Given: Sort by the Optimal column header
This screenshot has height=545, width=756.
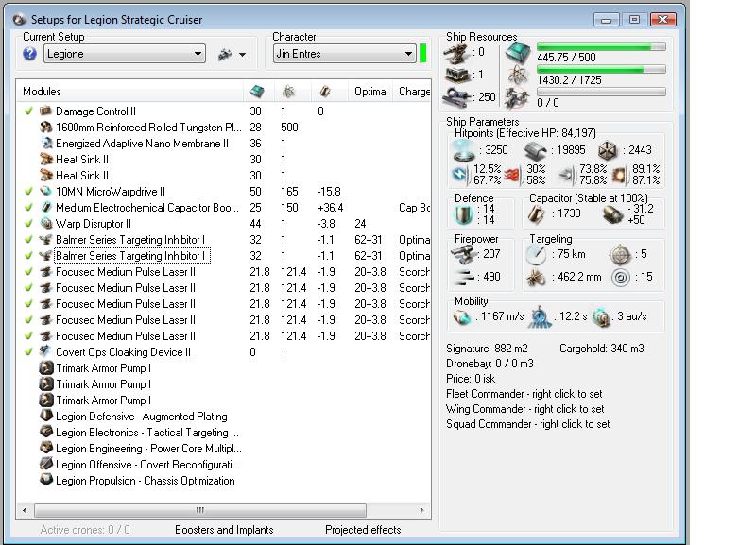Looking at the screenshot, I should coord(370,91).
